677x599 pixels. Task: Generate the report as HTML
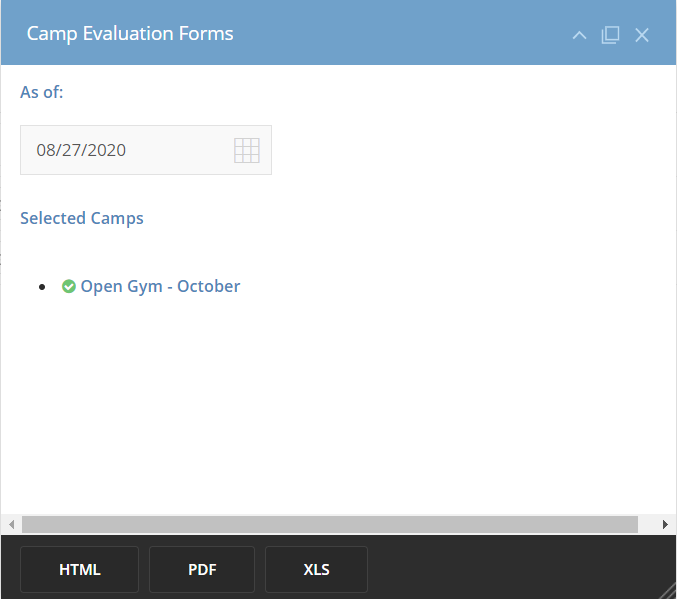point(79,569)
